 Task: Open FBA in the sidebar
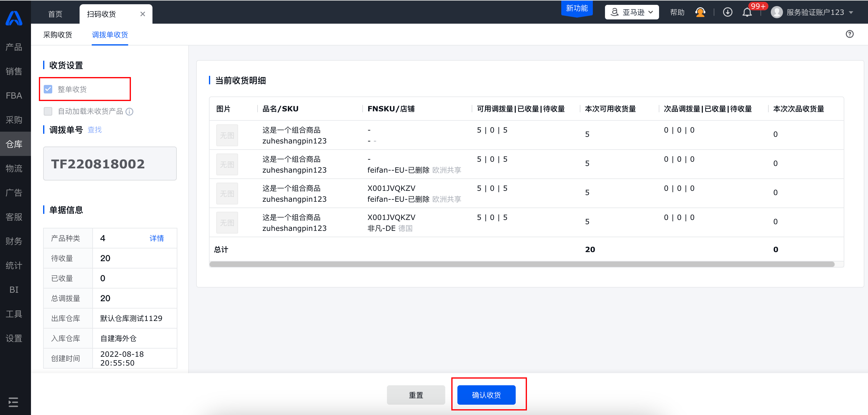pyautogui.click(x=14, y=96)
